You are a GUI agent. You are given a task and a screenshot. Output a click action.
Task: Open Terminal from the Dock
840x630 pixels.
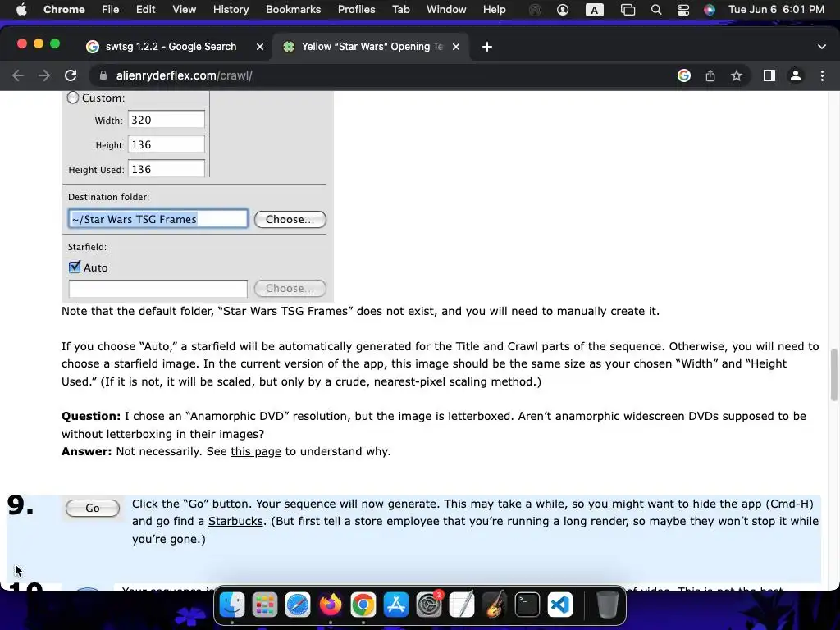527,605
